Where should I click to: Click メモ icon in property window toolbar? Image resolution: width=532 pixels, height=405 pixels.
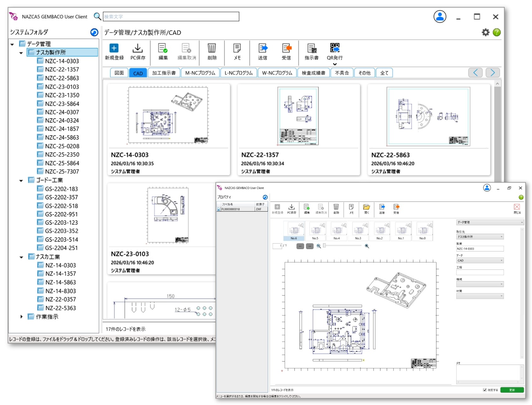351,207
